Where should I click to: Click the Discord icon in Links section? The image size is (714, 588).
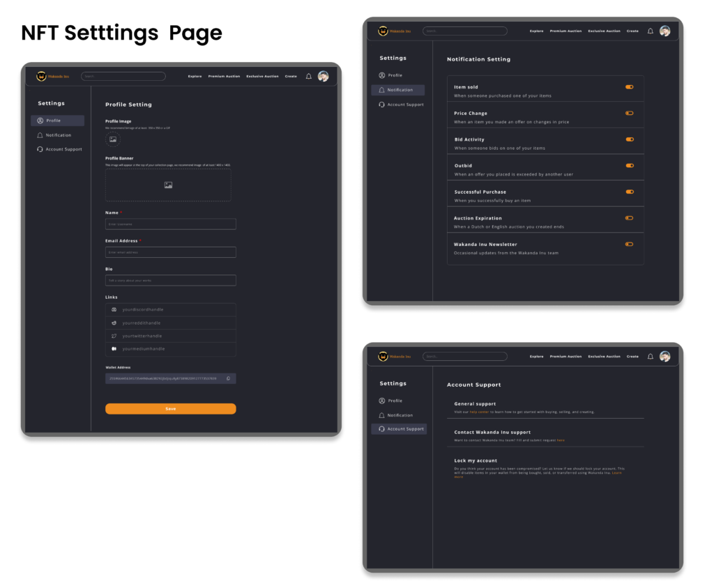click(x=114, y=309)
